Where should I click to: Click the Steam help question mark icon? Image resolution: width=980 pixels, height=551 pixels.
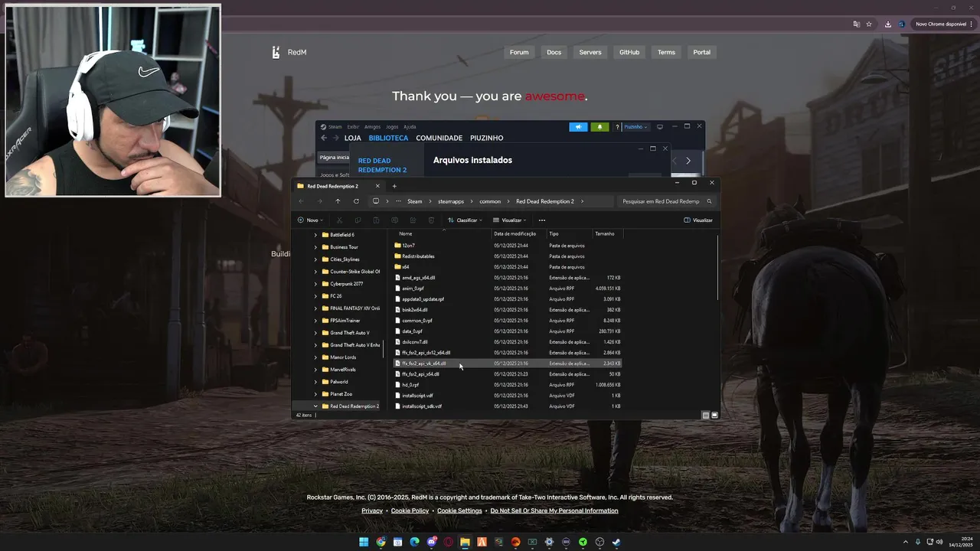coord(617,127)
